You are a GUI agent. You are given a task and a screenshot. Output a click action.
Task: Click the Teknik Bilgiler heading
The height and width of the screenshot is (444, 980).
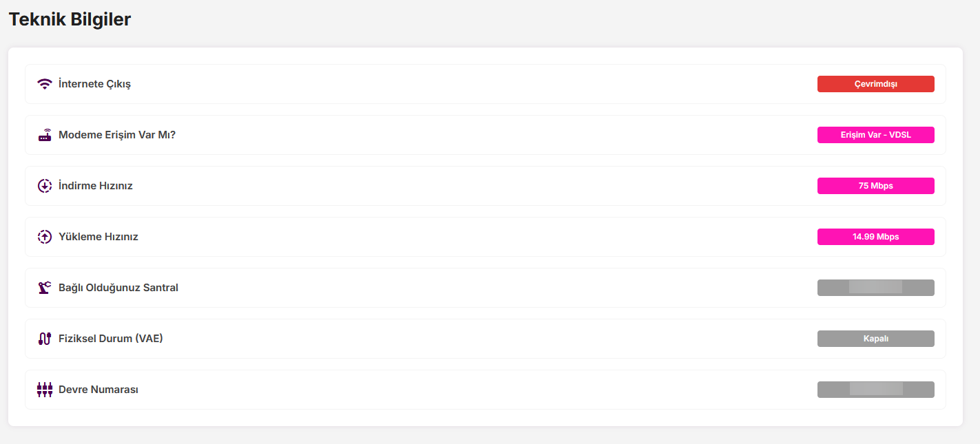coord(70,19)
